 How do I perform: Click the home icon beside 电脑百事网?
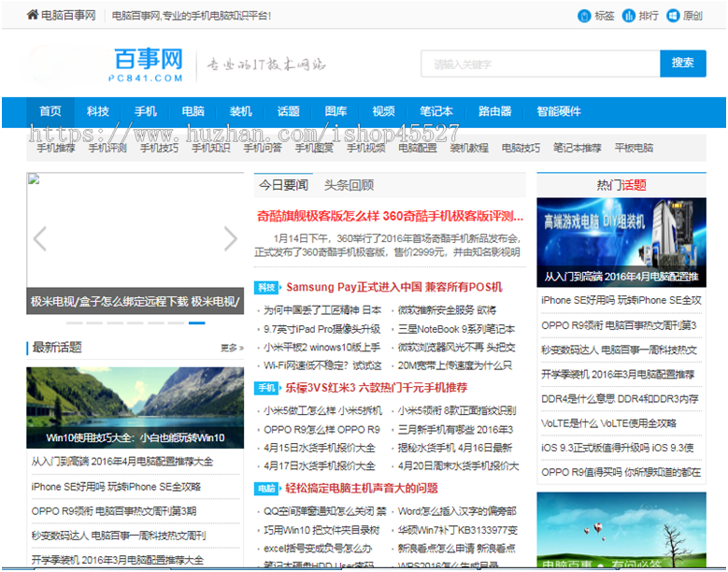33,15
